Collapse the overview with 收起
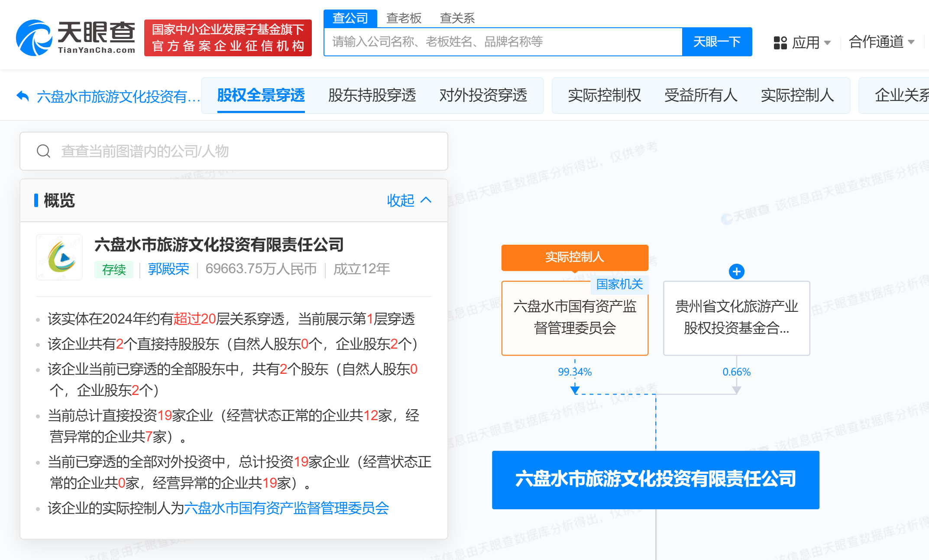Viewport: 929px width, 560px height. [x=409, y=200]
